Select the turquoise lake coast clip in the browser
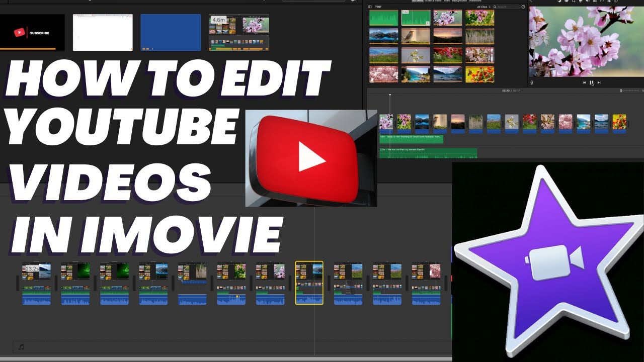The height and width of the screenshot is (362, 644). click(416, 74)
